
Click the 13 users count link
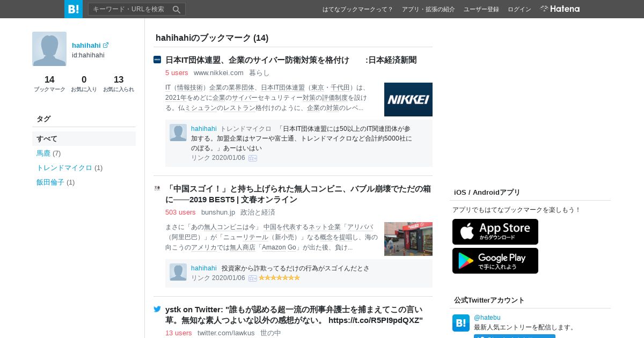coord(179,333)
